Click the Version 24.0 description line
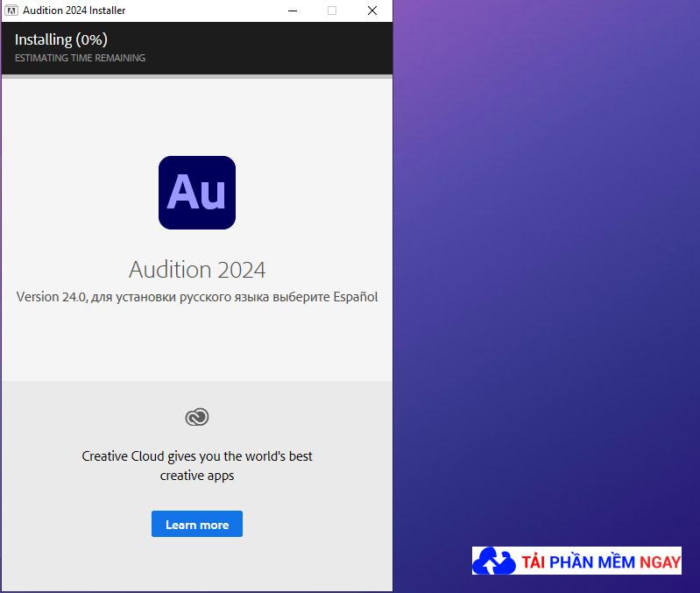The image size is (700, 593). point(197,297)
